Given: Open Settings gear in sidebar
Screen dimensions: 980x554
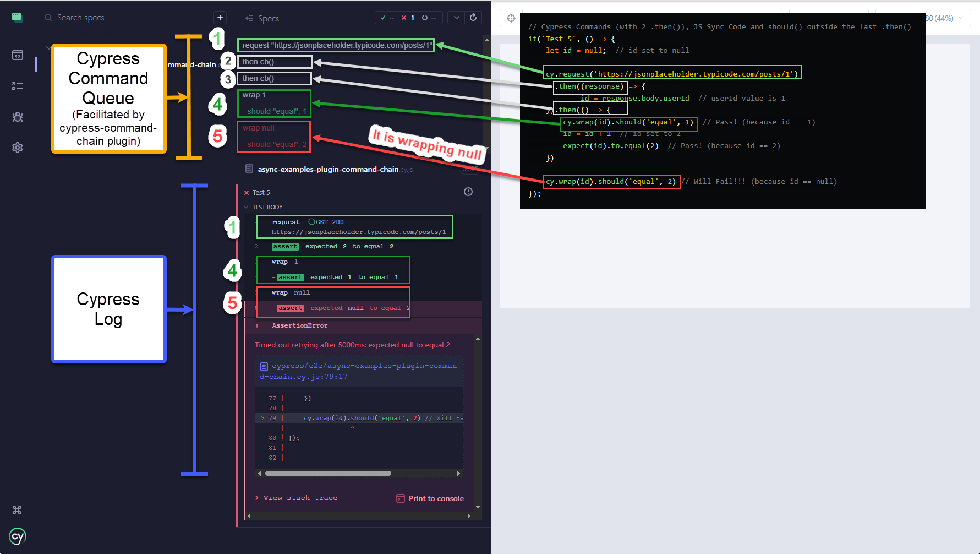Looking at the screenshot, I should click(x=18, y=148).
